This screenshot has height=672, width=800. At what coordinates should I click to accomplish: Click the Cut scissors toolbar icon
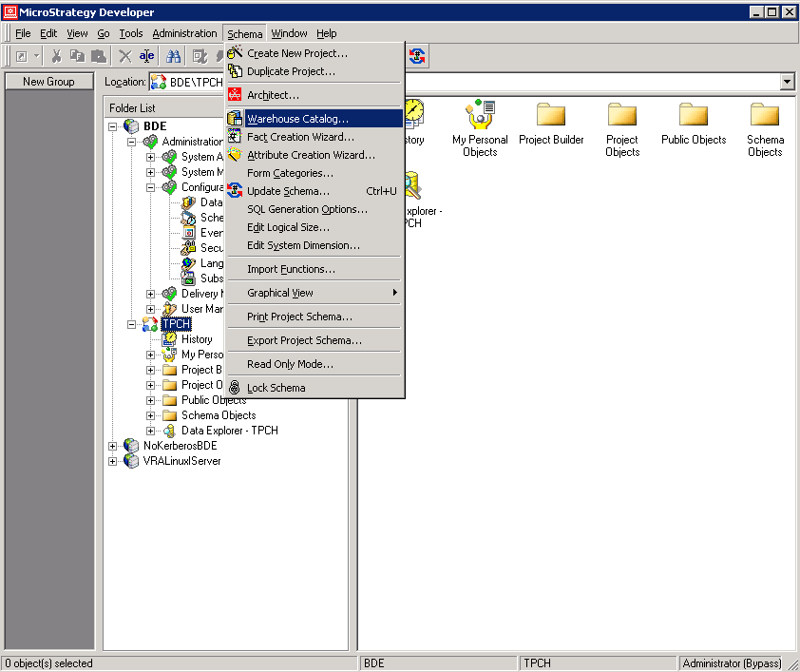(x=57, y=56)
